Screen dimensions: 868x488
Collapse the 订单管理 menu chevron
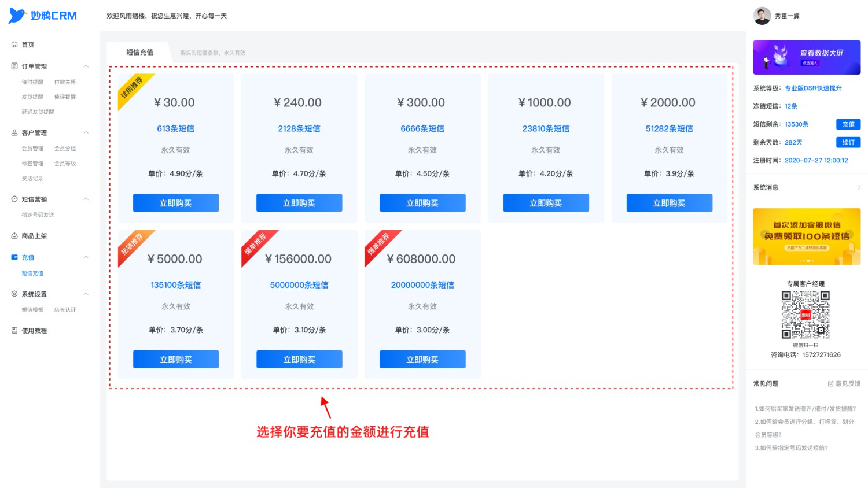(x=86, y=66)
